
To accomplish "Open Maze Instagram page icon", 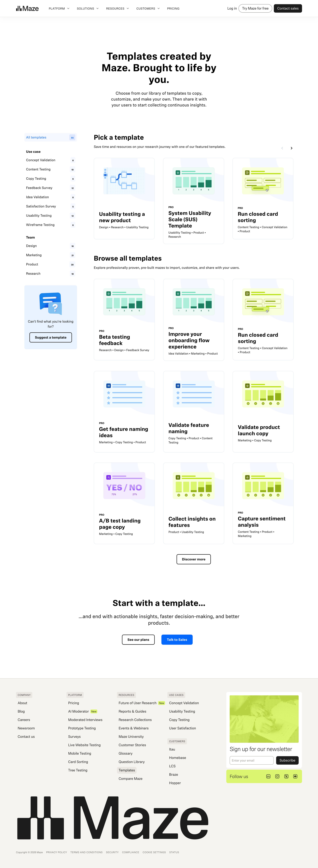I will [277, 776].
